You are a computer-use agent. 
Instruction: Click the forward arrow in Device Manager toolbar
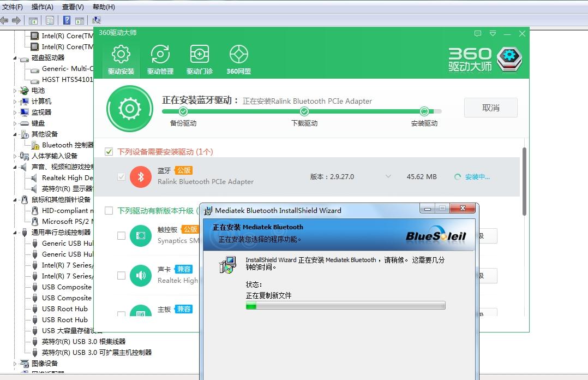[16, 20]
